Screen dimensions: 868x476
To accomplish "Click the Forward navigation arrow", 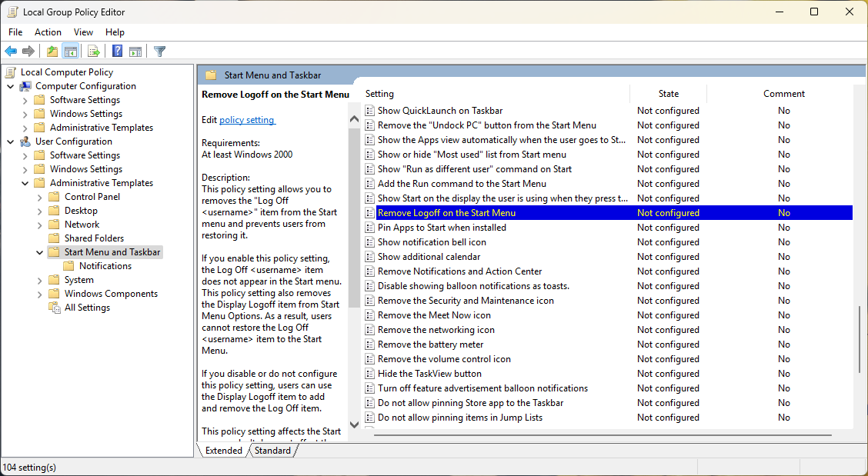I will (29, 51).
